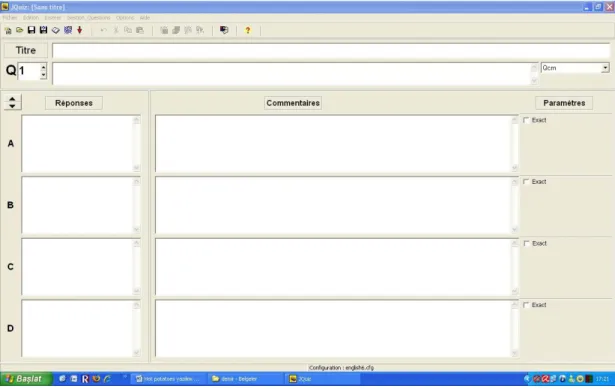Click the Titre button
The image size is (615, 389).
pyautogui.click(x=25, y=51)
